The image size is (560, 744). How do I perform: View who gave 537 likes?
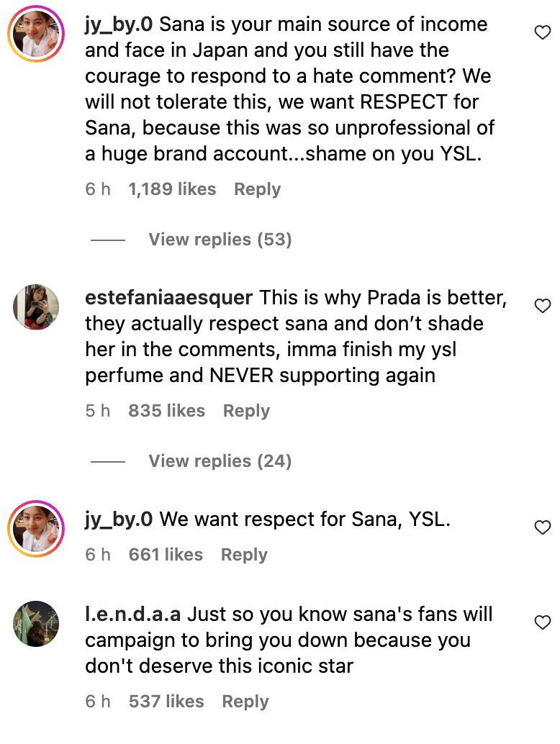(166, 702)
